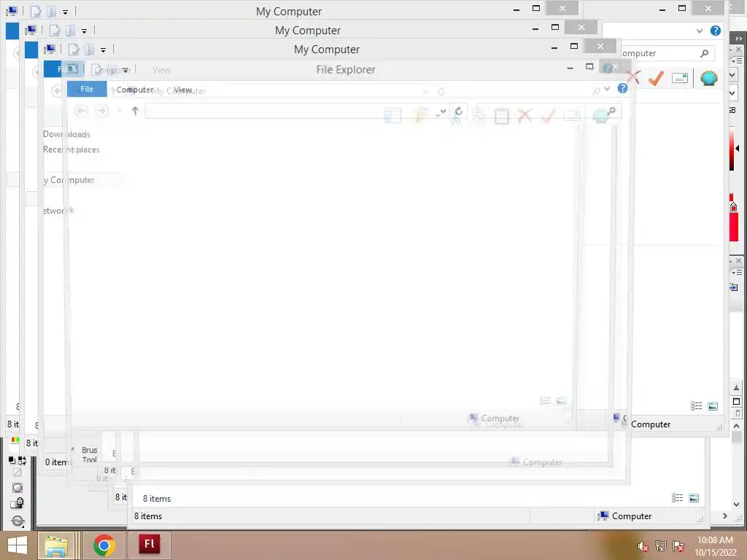
Task: Select Recent places in navigation pane
Action: click(x=71, y=149)
